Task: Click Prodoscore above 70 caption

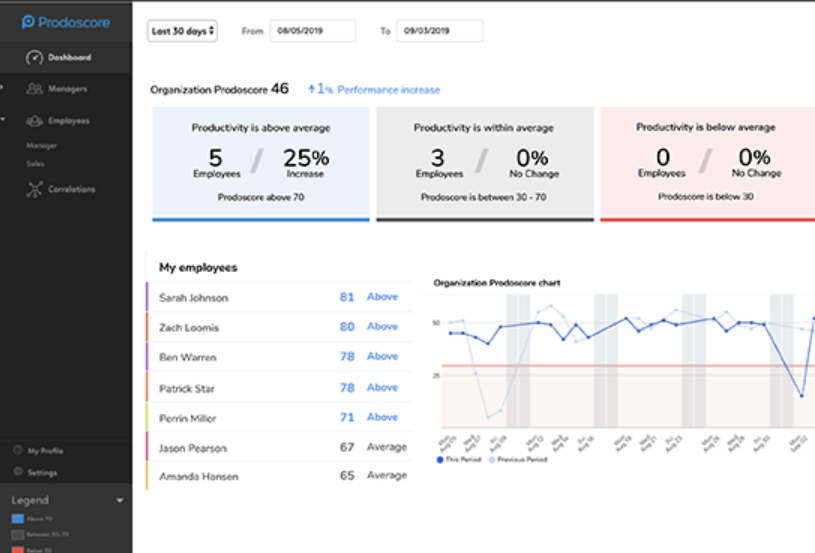Action: [x=261, y=197]
